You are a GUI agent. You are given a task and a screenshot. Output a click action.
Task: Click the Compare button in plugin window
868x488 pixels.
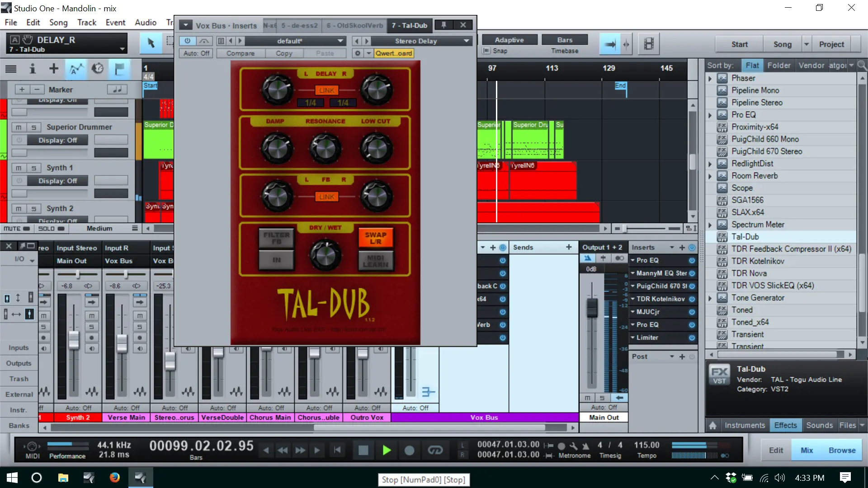(241, 53)
